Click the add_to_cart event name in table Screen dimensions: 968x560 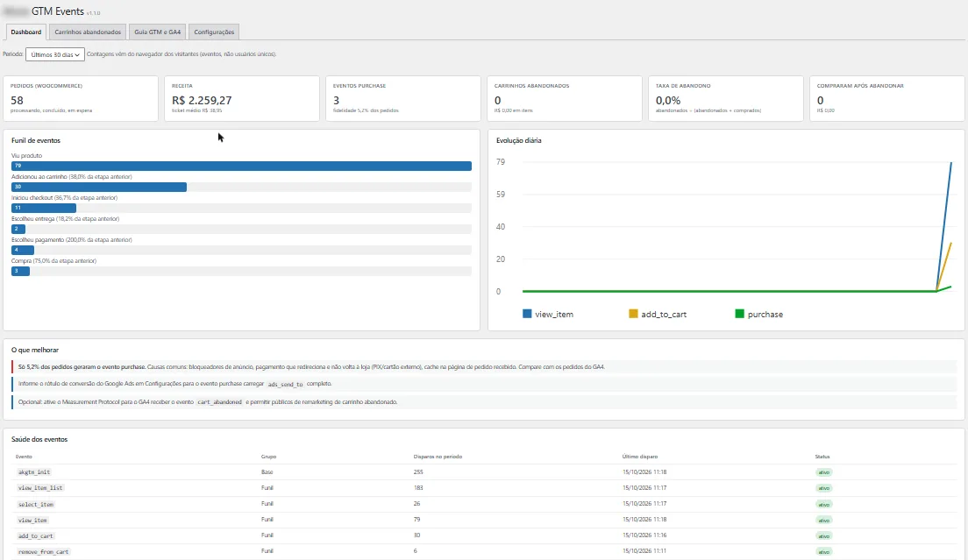tap(36, 536)
